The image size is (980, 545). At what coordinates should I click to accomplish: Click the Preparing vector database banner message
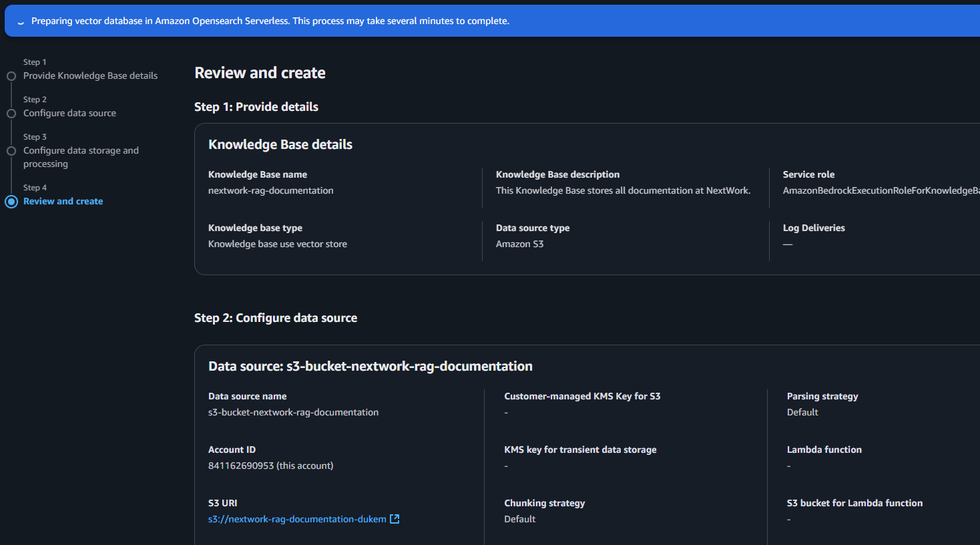click(270, 21)
